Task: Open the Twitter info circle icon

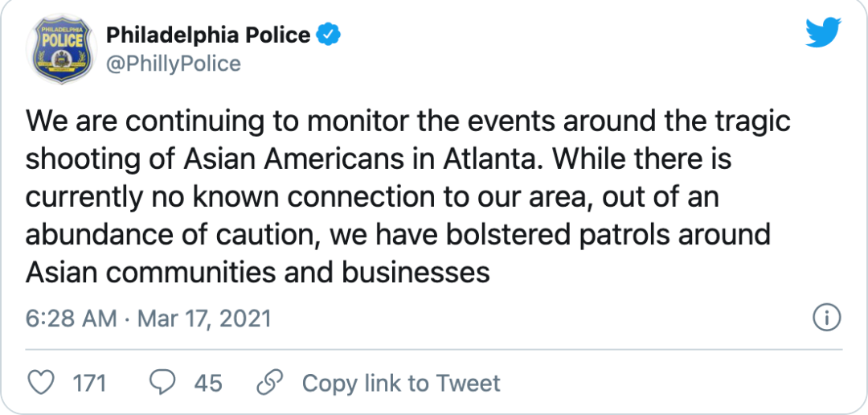Action: pos(827,318)
